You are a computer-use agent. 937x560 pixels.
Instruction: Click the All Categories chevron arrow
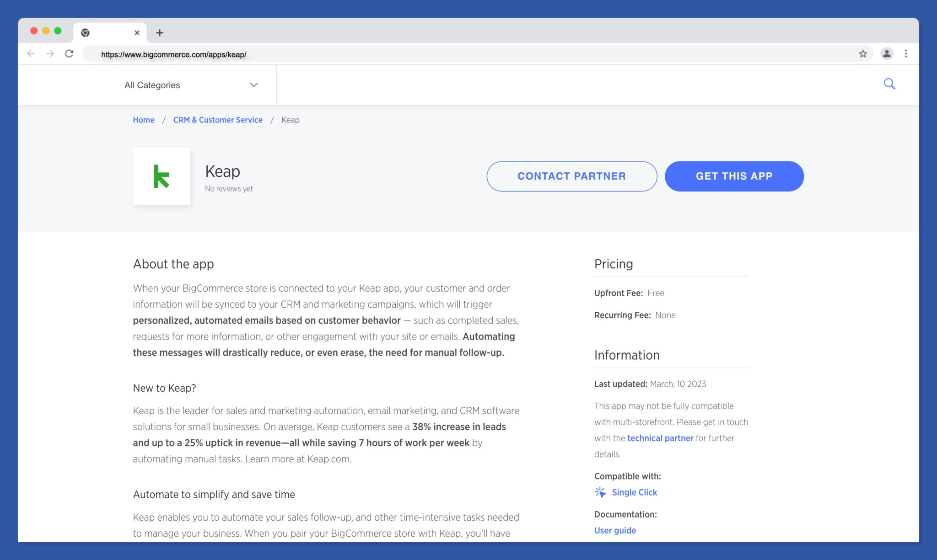254,85
